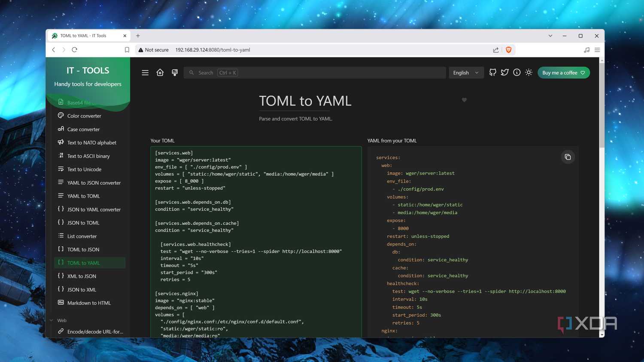Click the Case converter aA icon
644x362 pixels.
(61, 129)
